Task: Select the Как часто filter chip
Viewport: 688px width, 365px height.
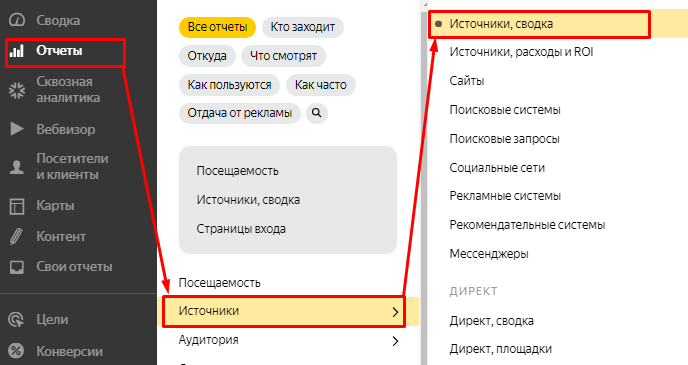Action: click(321, 85)
